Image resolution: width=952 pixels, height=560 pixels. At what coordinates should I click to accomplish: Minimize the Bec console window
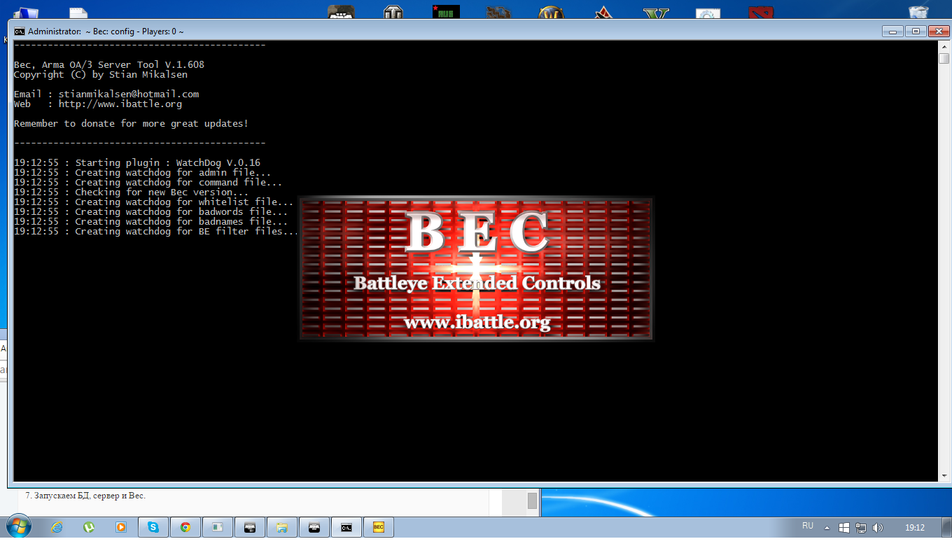pos(892,31)
